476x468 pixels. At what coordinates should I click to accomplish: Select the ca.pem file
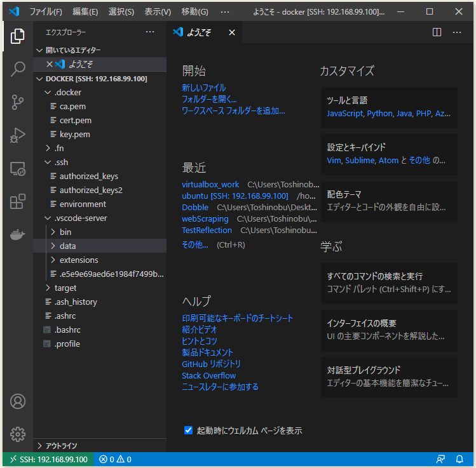[x=100, y=107]
